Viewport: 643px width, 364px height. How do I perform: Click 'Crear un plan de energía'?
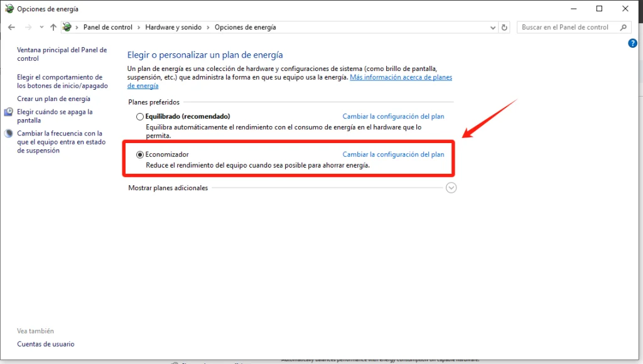click(x=53, y=99)
